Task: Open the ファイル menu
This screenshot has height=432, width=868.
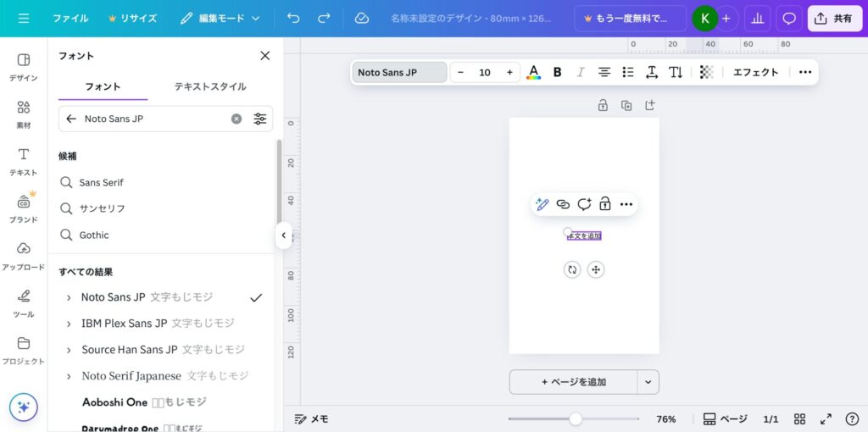Action: pyautogui.click(x=70, y=18)
